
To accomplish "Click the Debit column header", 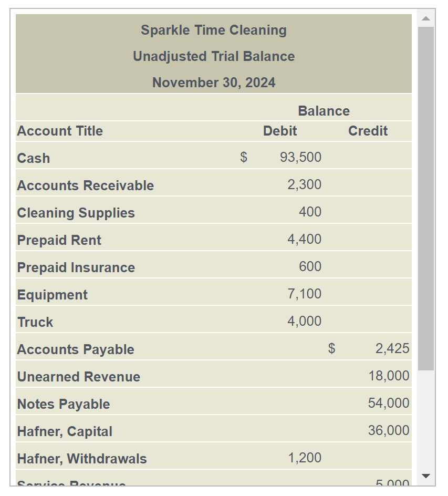I will (279, 131).
